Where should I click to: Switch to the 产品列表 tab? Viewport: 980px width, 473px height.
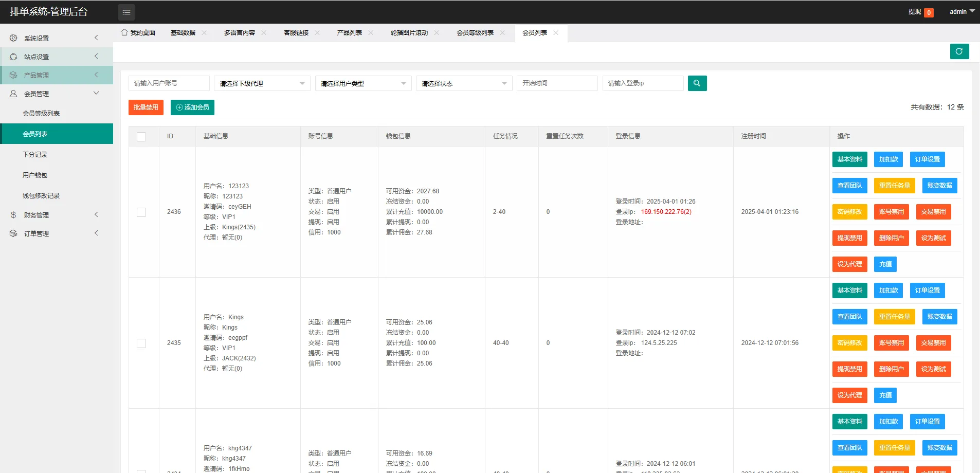click(x=350, y=32)
